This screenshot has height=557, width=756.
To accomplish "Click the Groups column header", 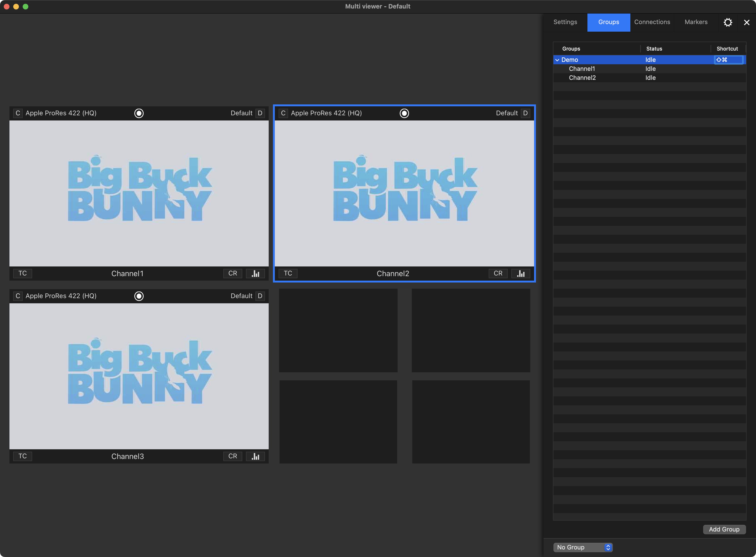I will click(x=571, y=49).
